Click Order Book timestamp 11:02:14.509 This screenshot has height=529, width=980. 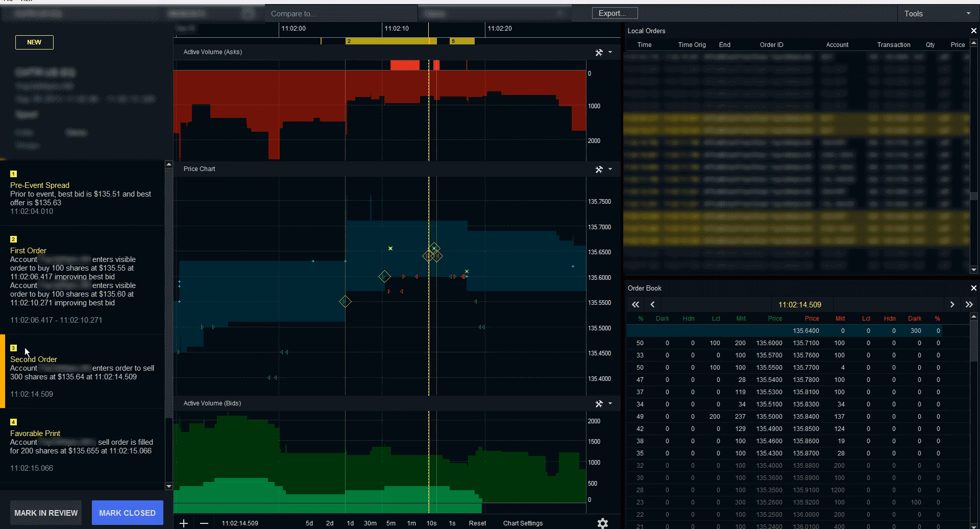tap(800, 305)
